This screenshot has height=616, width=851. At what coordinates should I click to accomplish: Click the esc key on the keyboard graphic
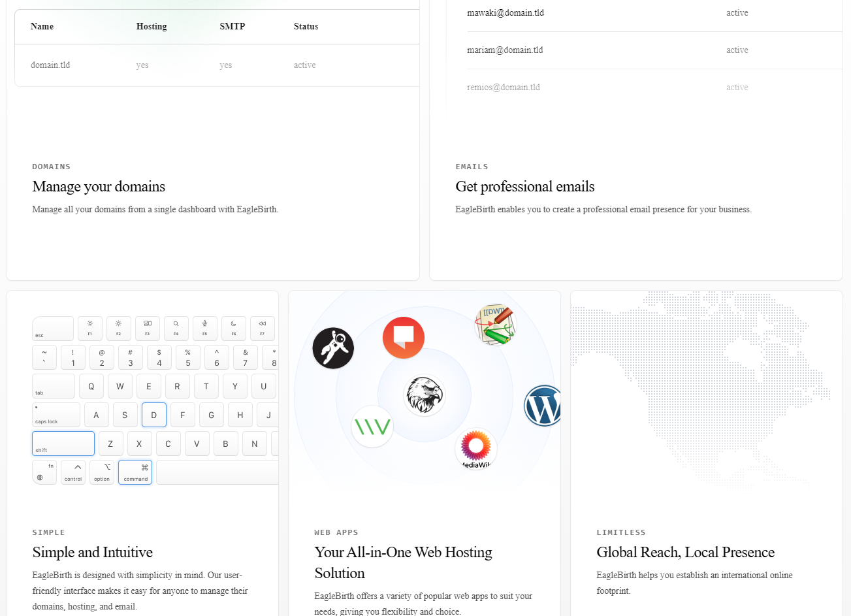tap(53, 329)
